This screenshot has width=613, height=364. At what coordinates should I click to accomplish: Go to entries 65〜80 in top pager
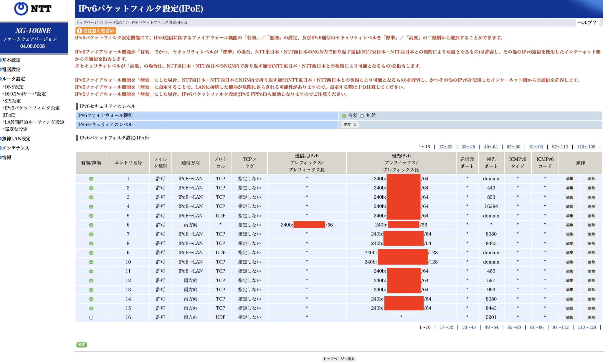coord(513,147)
